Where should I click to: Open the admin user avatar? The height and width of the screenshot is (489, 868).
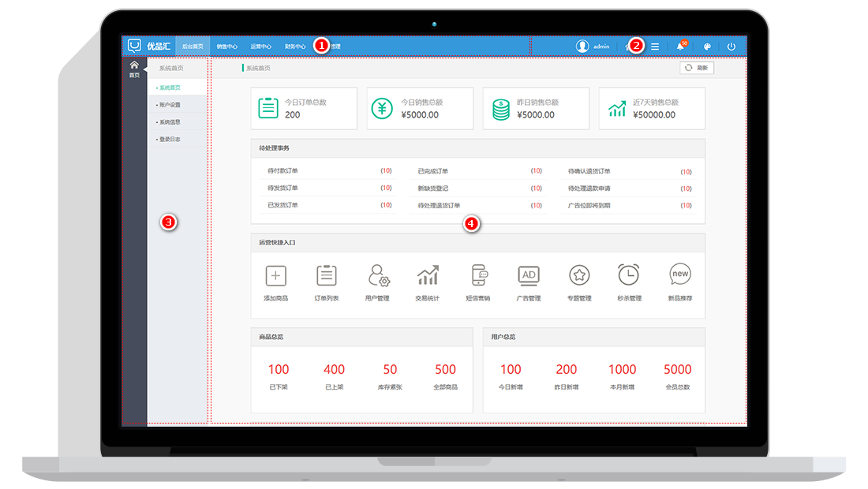[582, 47]
